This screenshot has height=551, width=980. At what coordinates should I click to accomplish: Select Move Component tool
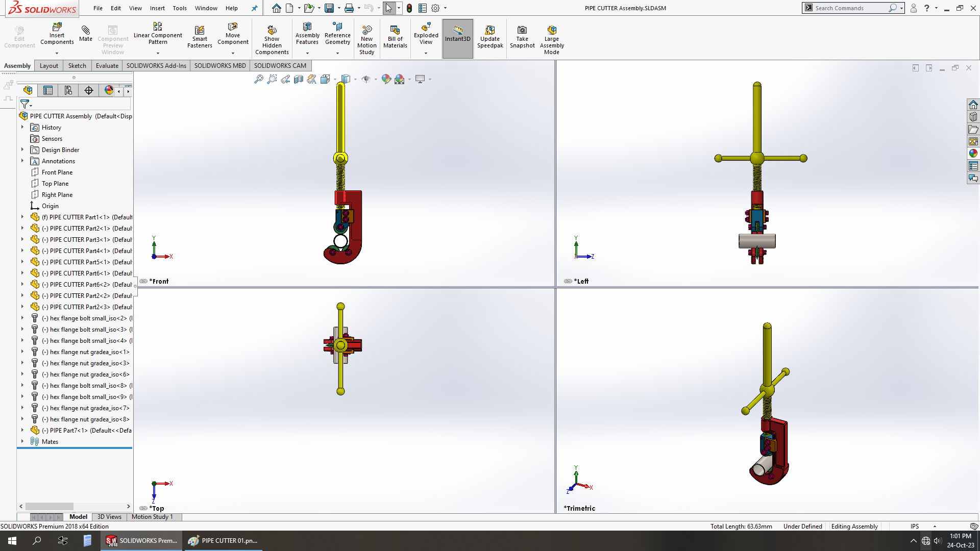coord(233,34)
